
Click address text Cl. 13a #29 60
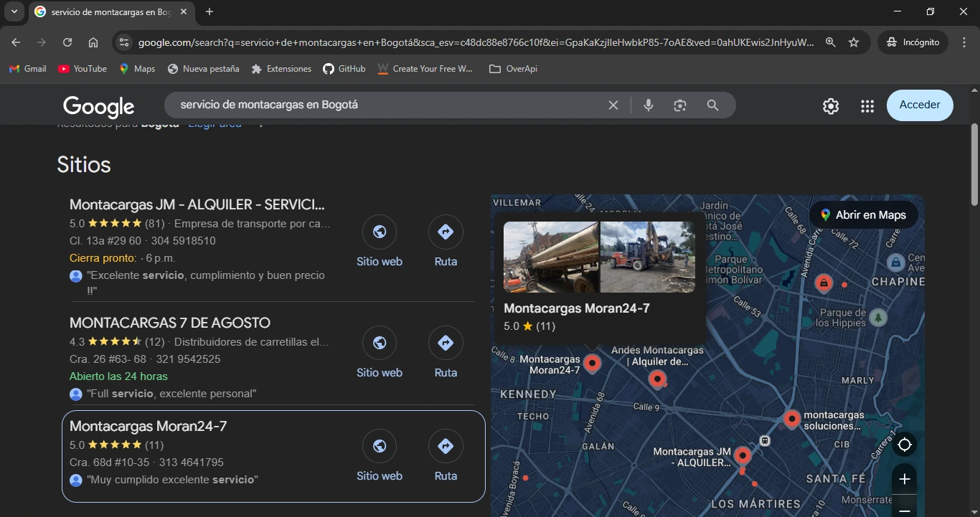point(105,241)
